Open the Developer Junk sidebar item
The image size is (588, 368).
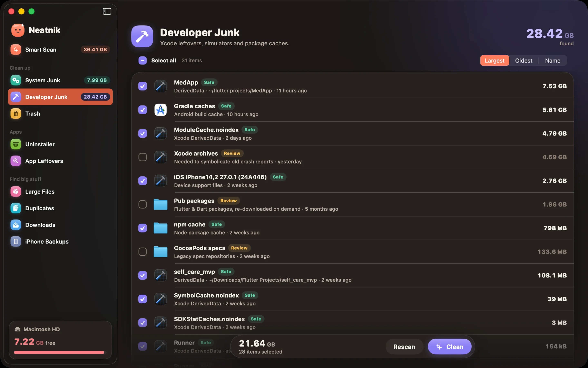(60, 97)
